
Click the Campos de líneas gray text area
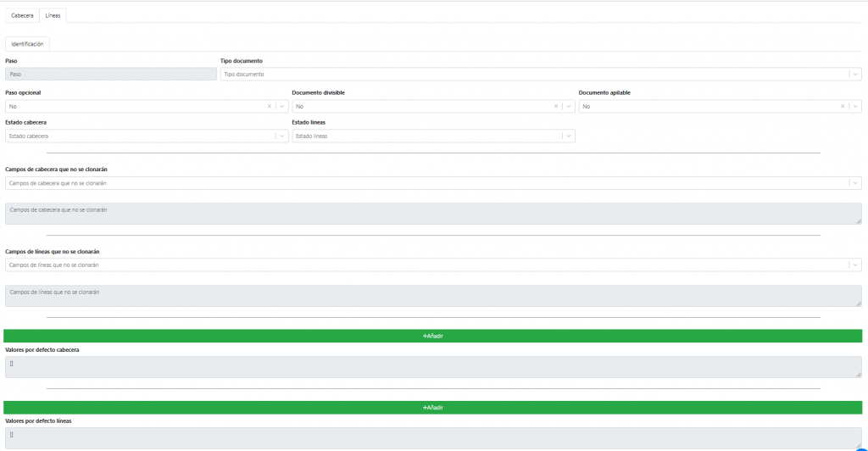tap(432, 296)
